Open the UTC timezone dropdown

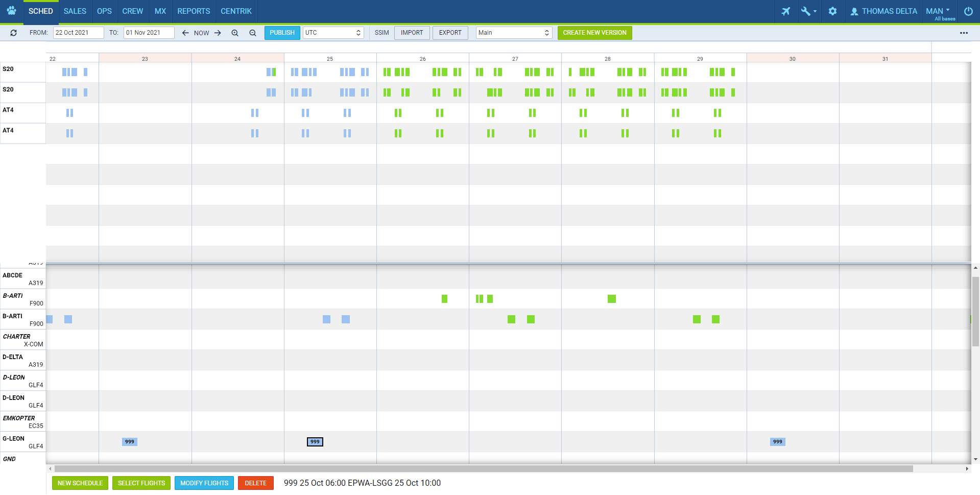[x=333, y=32]
